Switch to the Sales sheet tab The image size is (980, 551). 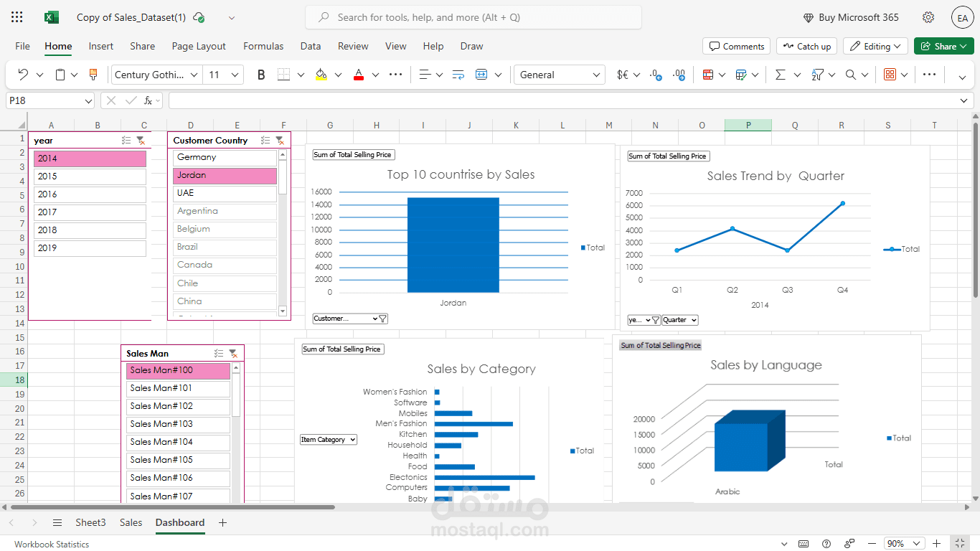tap(131, 522)
